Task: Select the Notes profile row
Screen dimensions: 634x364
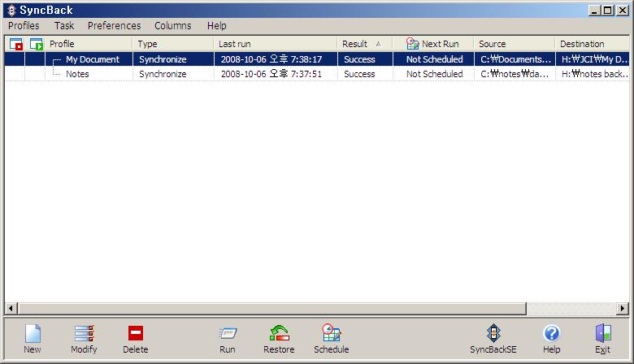Action: tap(317, 74)
